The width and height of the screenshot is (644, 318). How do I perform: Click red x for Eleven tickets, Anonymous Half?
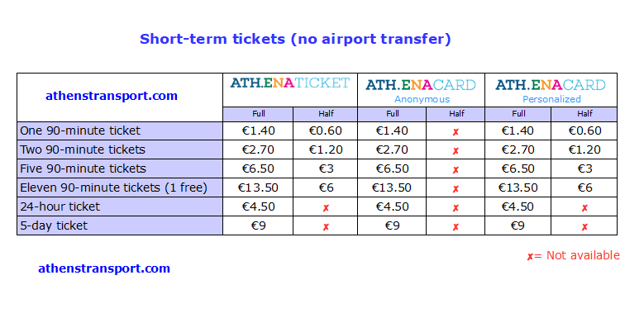tap(456, 189)
